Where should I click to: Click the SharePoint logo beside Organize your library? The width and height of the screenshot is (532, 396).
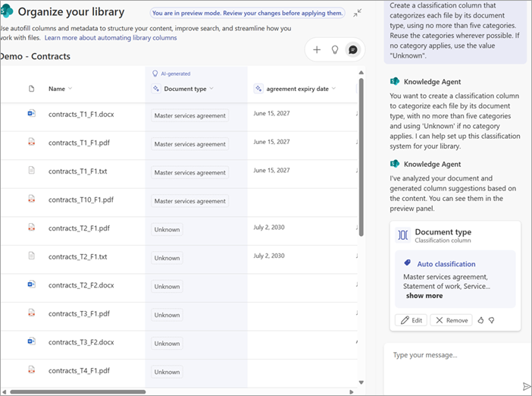[x=7, y=11]
